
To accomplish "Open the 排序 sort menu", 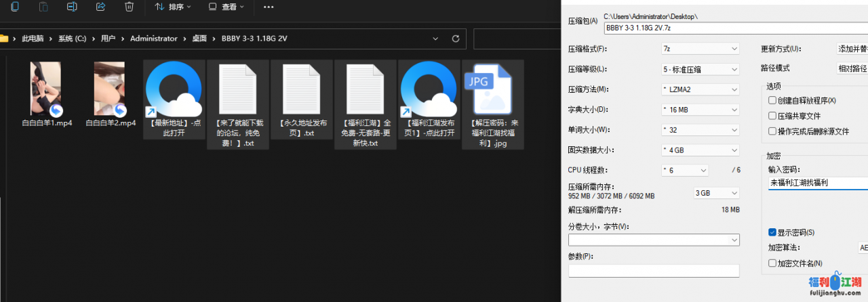I will tap(173, 7).
